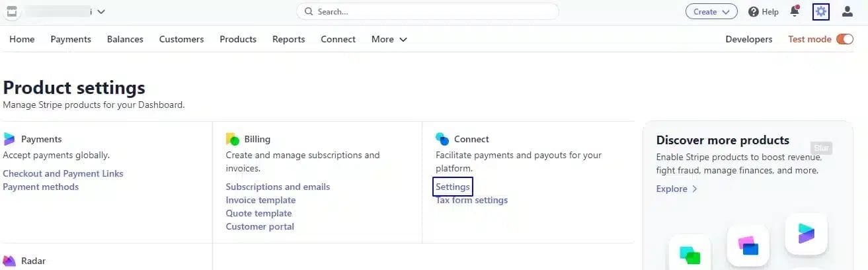The height and width of the screenshot is (270, 868).
Task: Open the Customers tab
Action: coord(181,39)
